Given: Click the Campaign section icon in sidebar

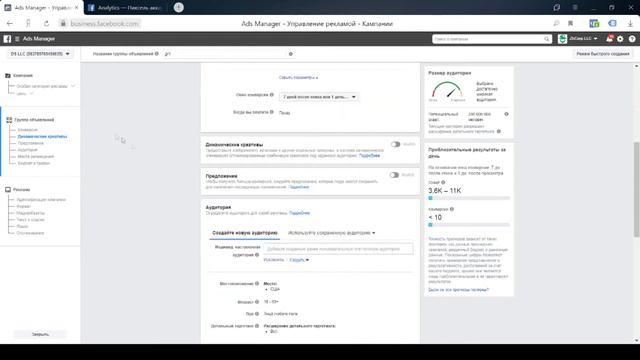Looking at the screenshot, I should (8, 76).
